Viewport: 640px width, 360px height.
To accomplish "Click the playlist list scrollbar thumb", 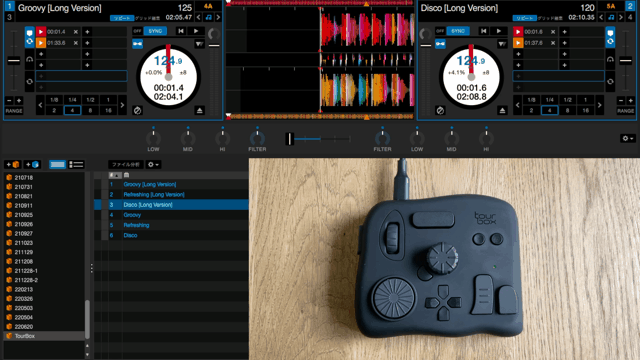I will click(x=87, y=319).
